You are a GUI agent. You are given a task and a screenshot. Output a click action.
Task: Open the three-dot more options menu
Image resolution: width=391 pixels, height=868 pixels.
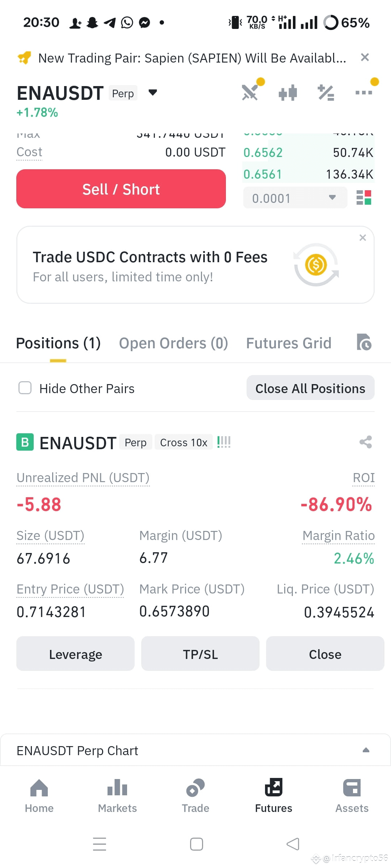(364, 93)
